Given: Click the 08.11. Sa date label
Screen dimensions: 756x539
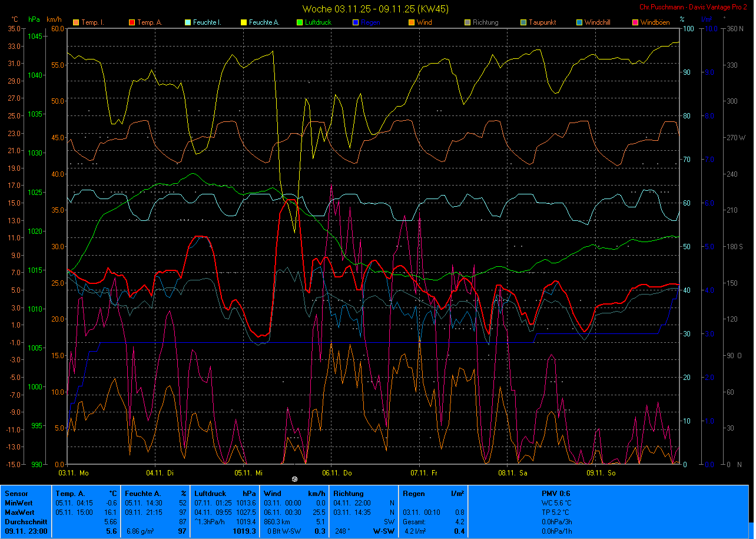Looking at the screenshot, I should coord(512,472).
